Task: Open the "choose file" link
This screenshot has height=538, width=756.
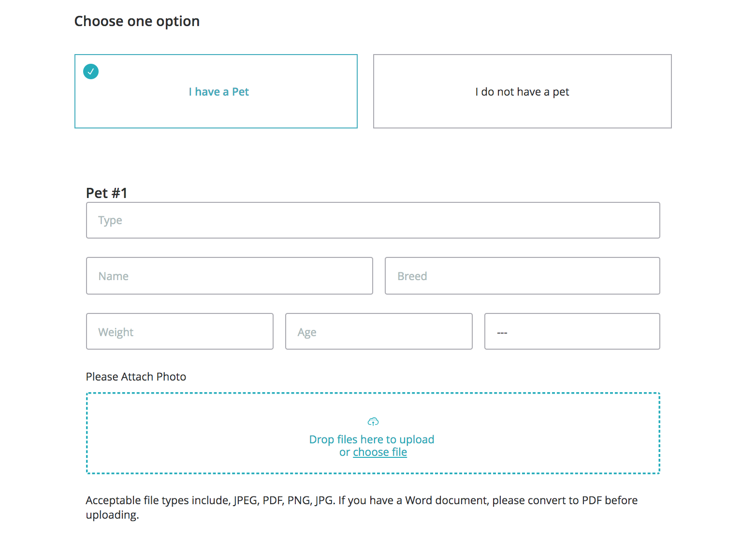Action: point(380,453)
